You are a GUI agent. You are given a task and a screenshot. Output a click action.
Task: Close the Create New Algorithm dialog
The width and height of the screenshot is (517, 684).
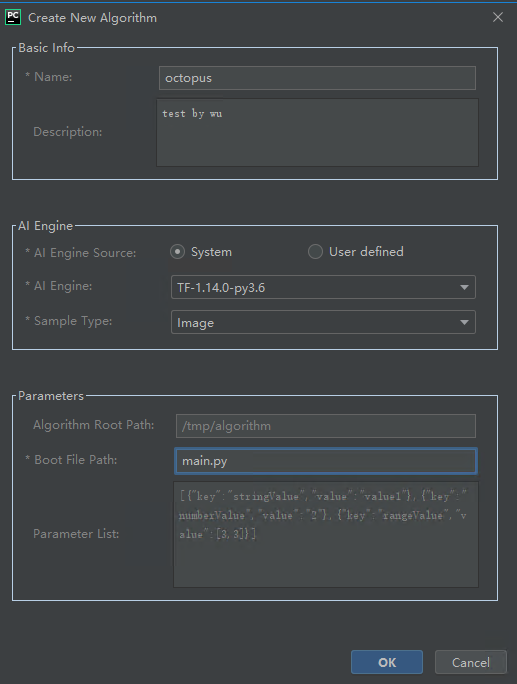(498, 17)
